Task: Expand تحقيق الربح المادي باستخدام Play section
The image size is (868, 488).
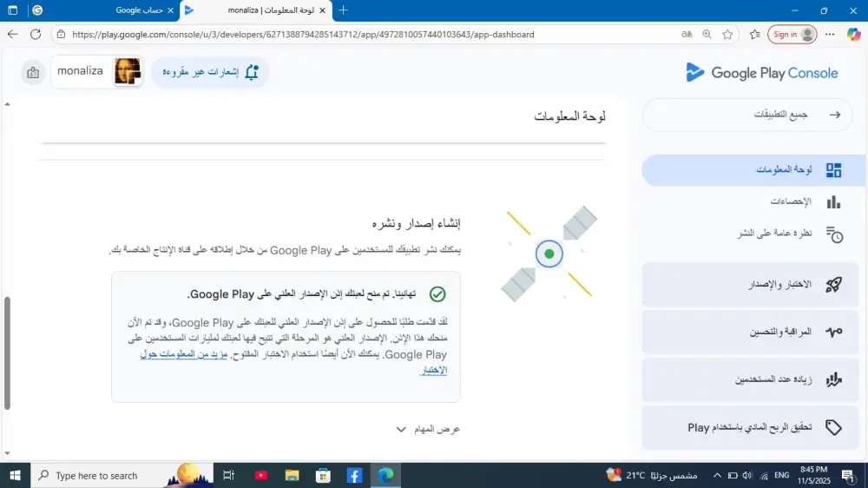Action: coord(750,427)
